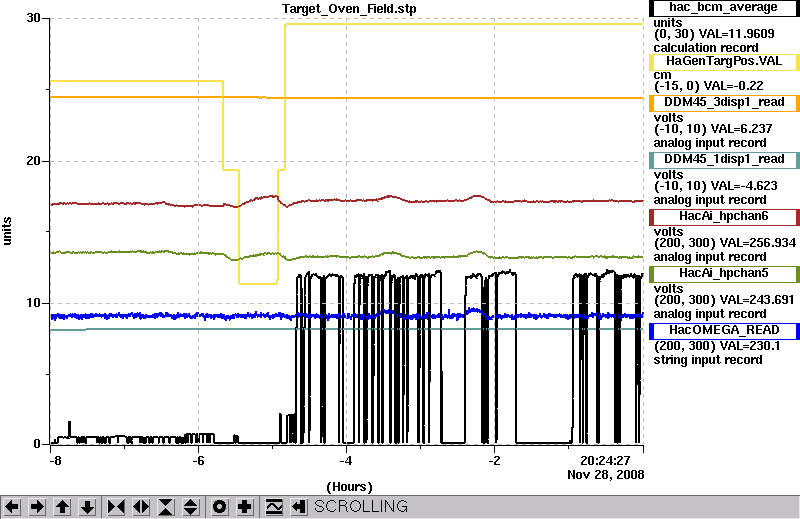Select the DDM45_3disp1_read legend entry
The height and width of the screenshot is (519, 800).
(723, 103)
